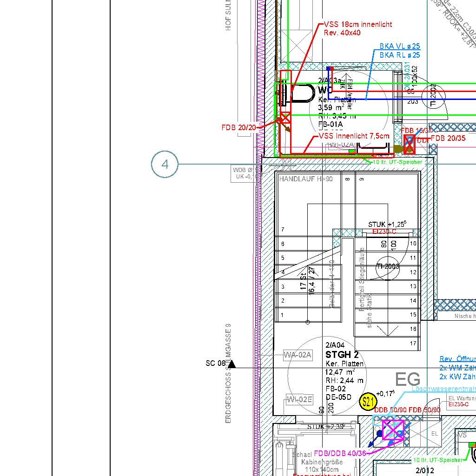Click the VSS 18cm innenlicht annotation

click(x=357, y=24)
